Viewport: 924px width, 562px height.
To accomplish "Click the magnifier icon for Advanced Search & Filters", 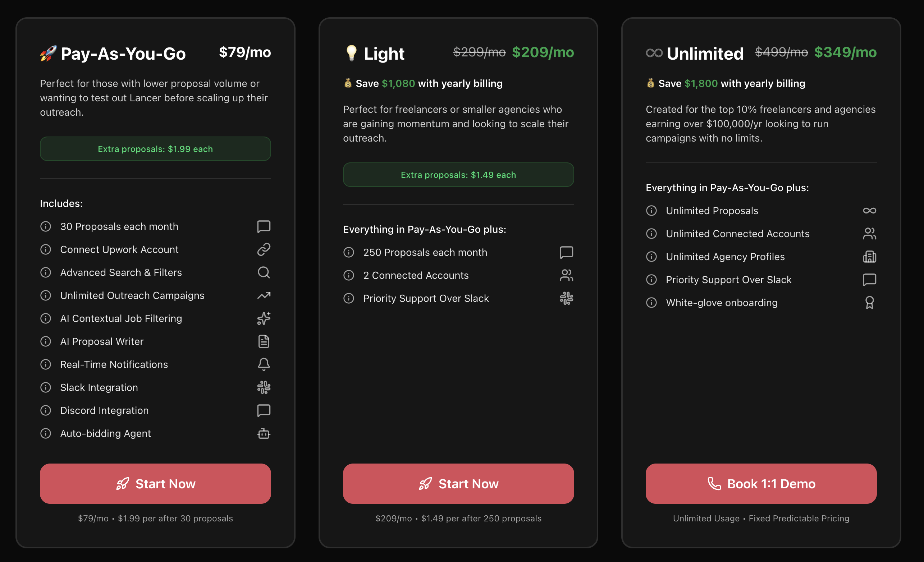I will point(264,272).
